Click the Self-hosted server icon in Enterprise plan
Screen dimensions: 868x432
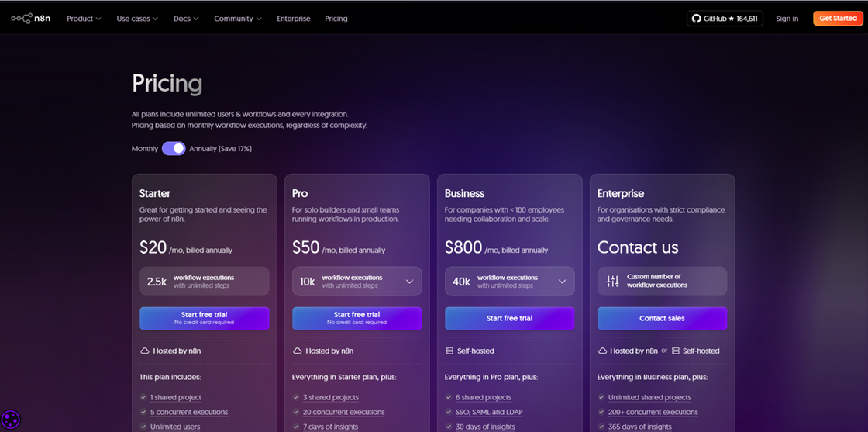[675, 351]
